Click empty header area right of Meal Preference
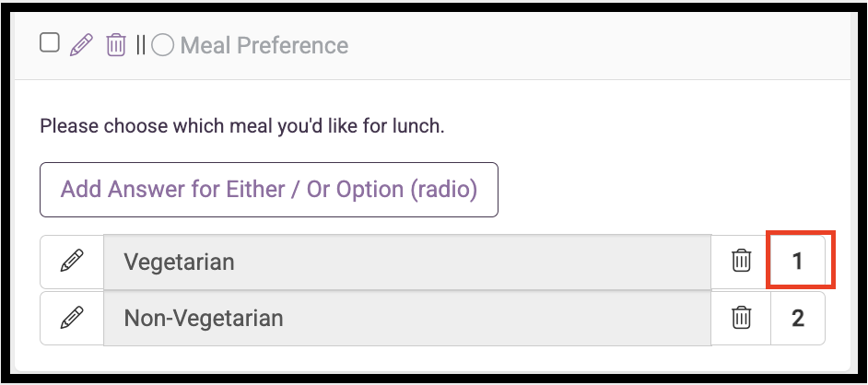The image size is (868, 385). point(598,45)
